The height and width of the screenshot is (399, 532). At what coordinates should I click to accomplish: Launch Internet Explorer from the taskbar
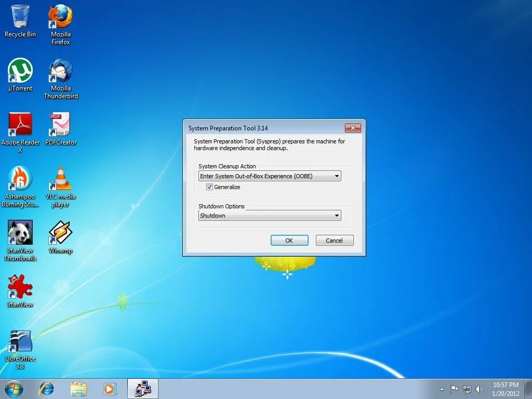pos(46,389)
